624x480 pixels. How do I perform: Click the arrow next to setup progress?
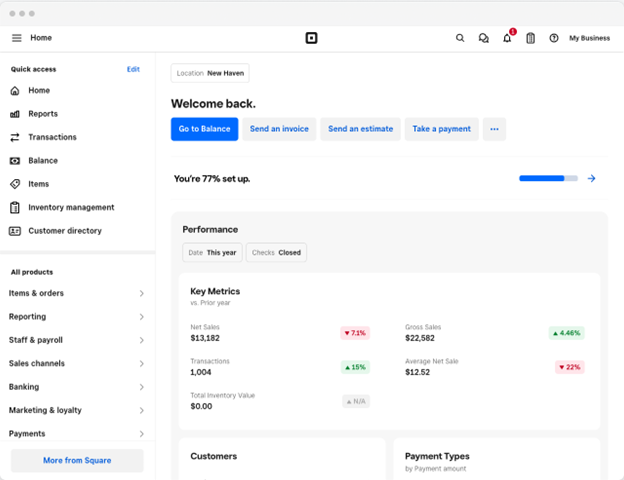coord(591,178)
